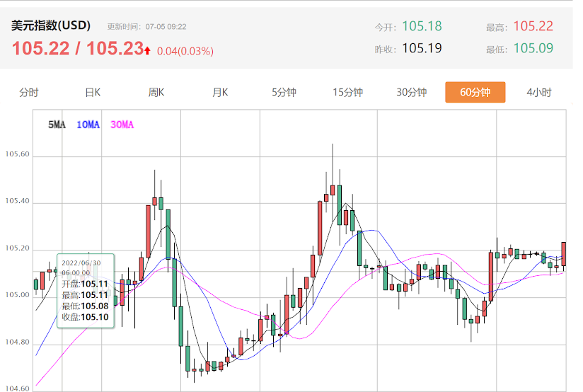Image resolution: width=583 pixels, height=392 pixels.
Task: Click the 105.60 y-axis label
Action: [x=17, y=154]
